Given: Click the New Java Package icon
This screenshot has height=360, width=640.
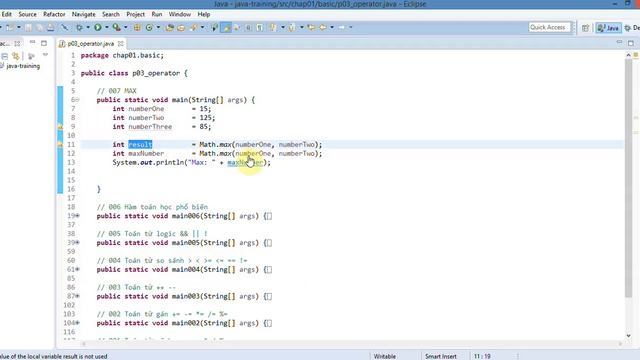Looking at the screenshot, I should [137, 27].
